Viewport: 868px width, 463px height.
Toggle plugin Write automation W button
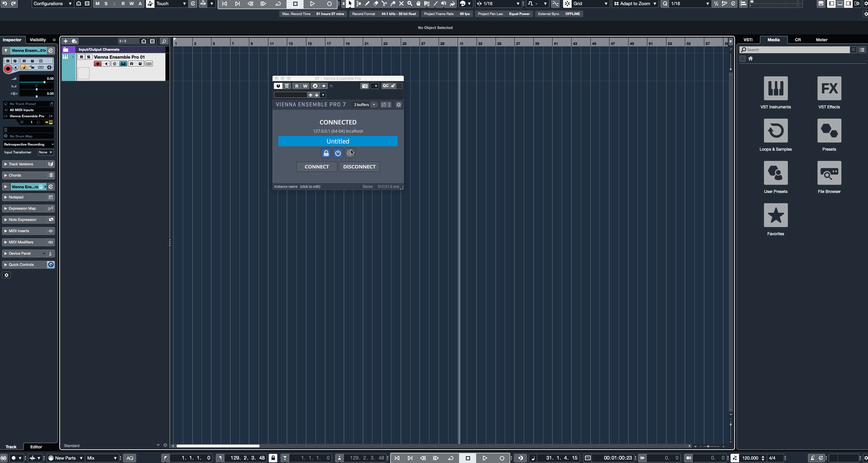click(305, 86)
